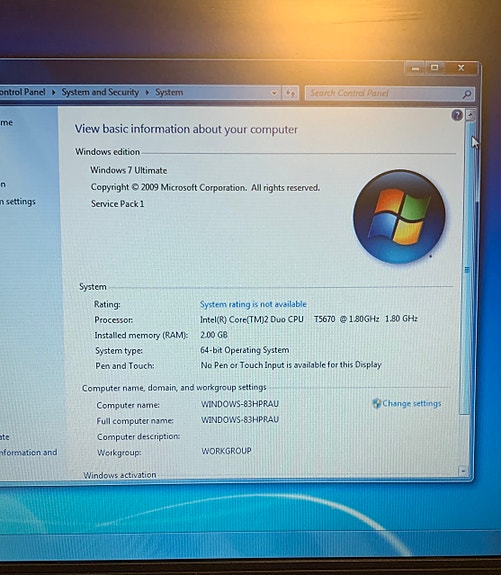Click the scrollbar up arrow

471,115
